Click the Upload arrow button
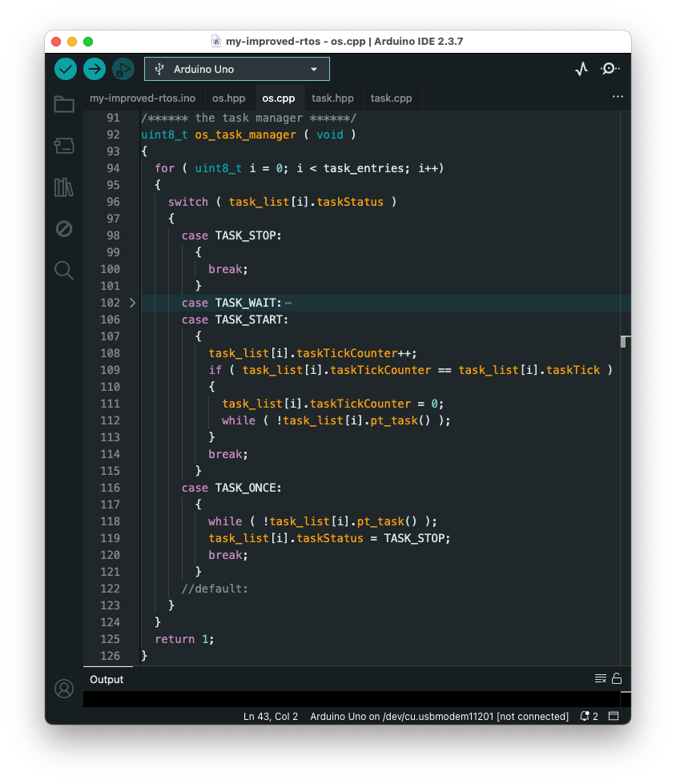This screenshot has height=784, width=676. (95, 69)
